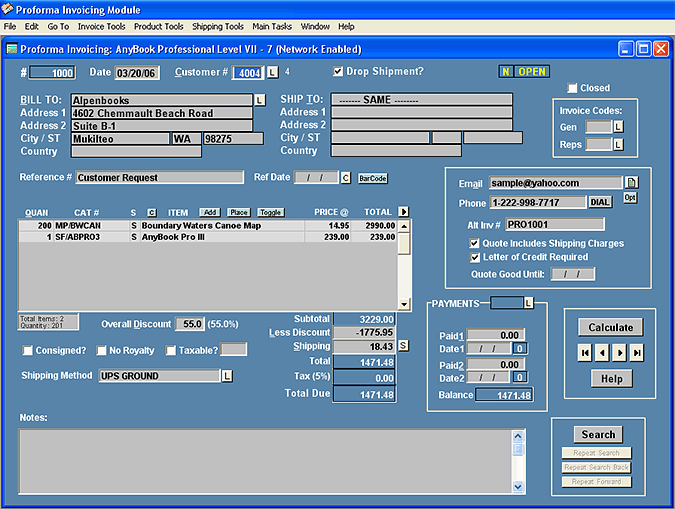Jump to the last record
675x509 pixels.
click(x=637, y=353)
